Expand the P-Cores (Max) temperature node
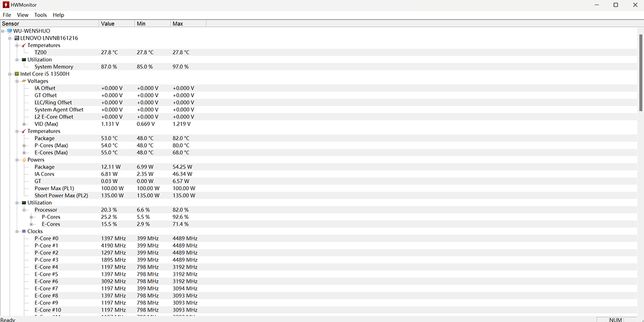The height and width of the screenshot is (322, 644). (x=24, y=145)
